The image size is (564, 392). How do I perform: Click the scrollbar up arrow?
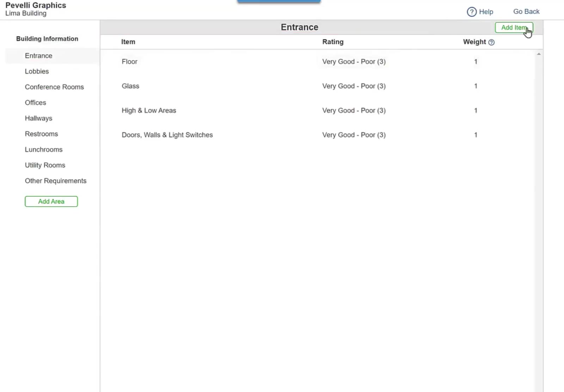(x=539, y=54)
